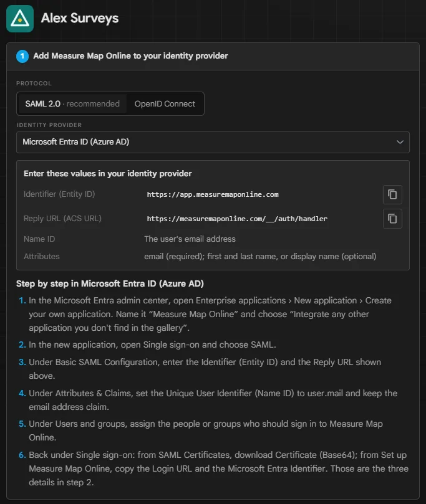Copy the Identifier (Entity ID) value

pos(392,194)
